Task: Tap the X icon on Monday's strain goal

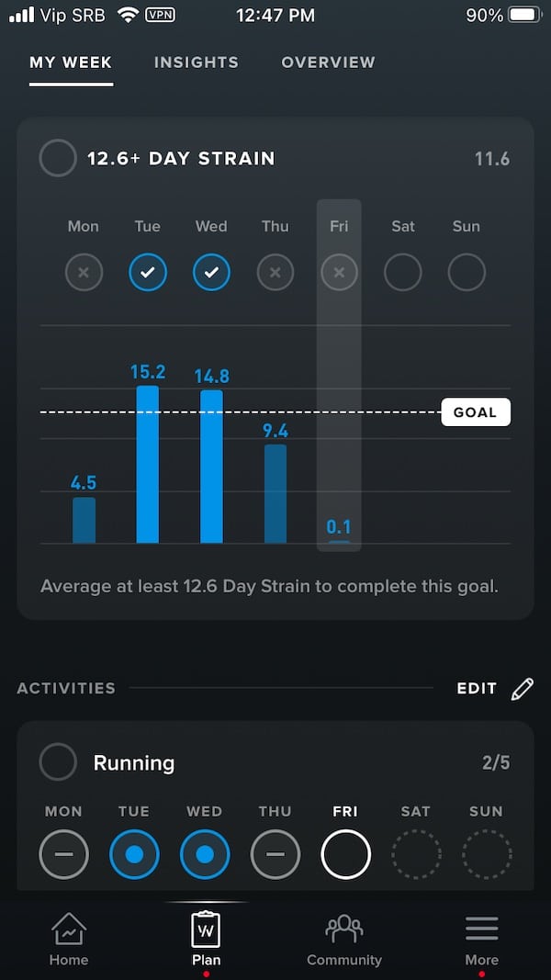Action: [84, 272]
